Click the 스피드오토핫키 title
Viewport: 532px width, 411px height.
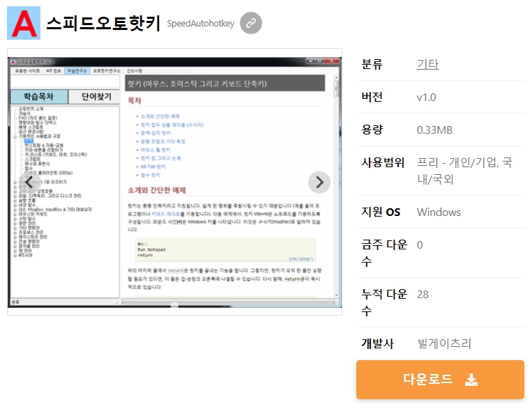(x=103, y=23)
